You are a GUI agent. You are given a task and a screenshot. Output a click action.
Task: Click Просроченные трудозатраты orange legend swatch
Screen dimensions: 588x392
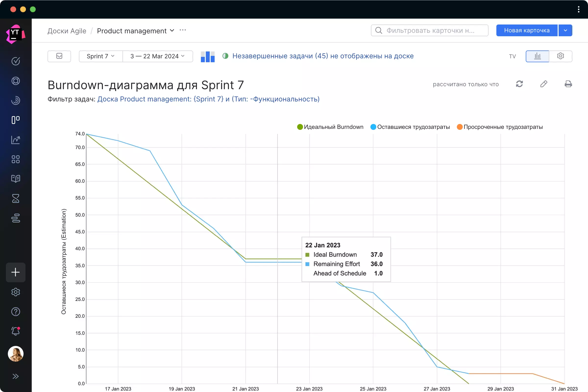point(460,127)
